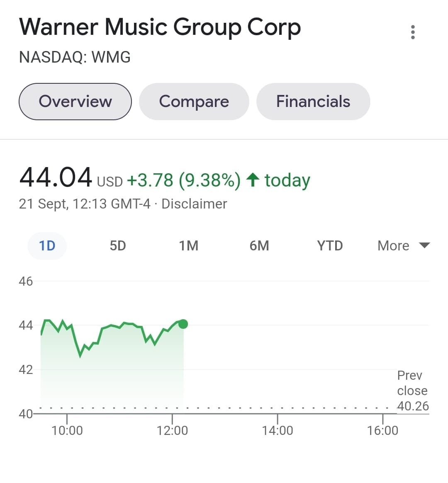Click the chart at the 12:00 marker
448x483 pixels.
pyautogui.click(x=172, y=430)
